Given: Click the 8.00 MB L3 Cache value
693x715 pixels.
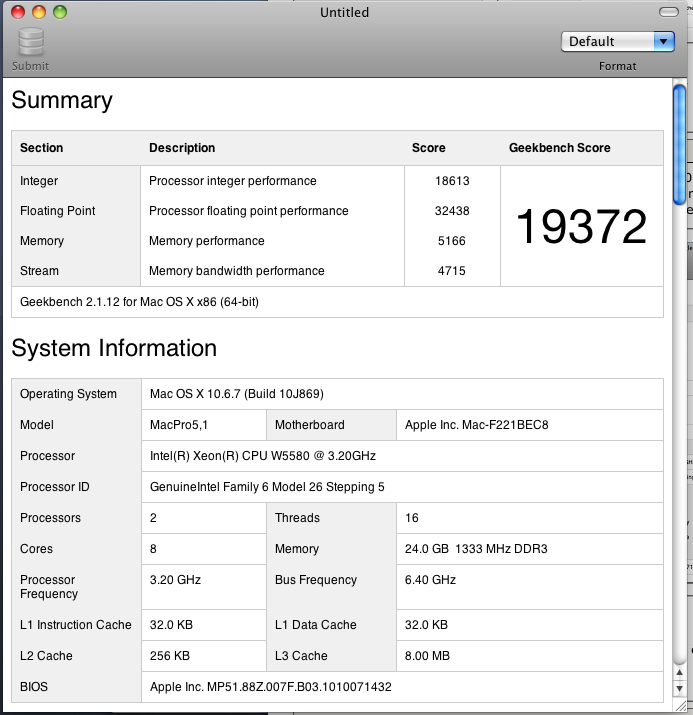Looking at the screenshot, I should click(x=427, y=655).
